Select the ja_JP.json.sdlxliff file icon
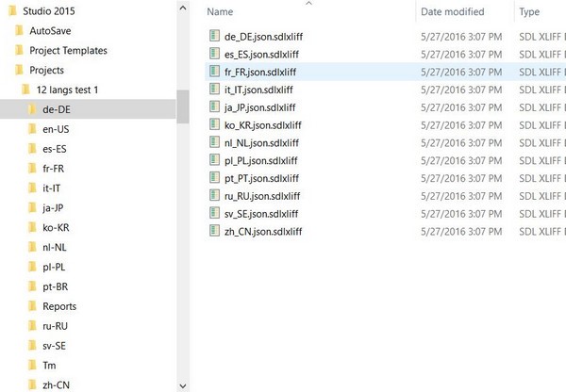 pyautogui.click(x=214, y=106)
